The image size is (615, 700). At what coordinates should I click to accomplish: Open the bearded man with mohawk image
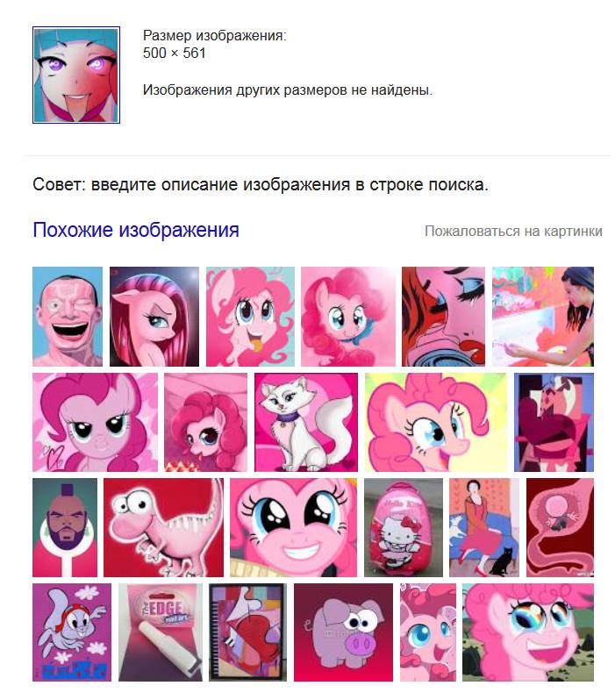pos(65,528)
